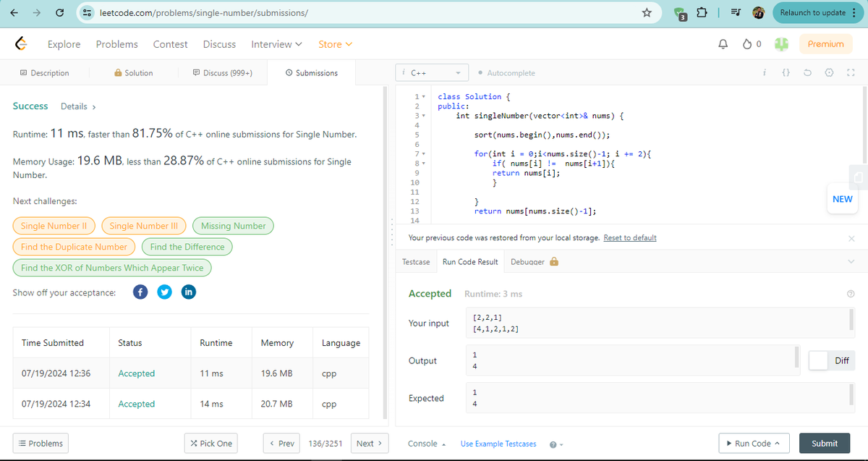This screenshot has width=868, height=461.
Task: Enter fullscreen editor mode icon
Action: click(x=850, y=73)
